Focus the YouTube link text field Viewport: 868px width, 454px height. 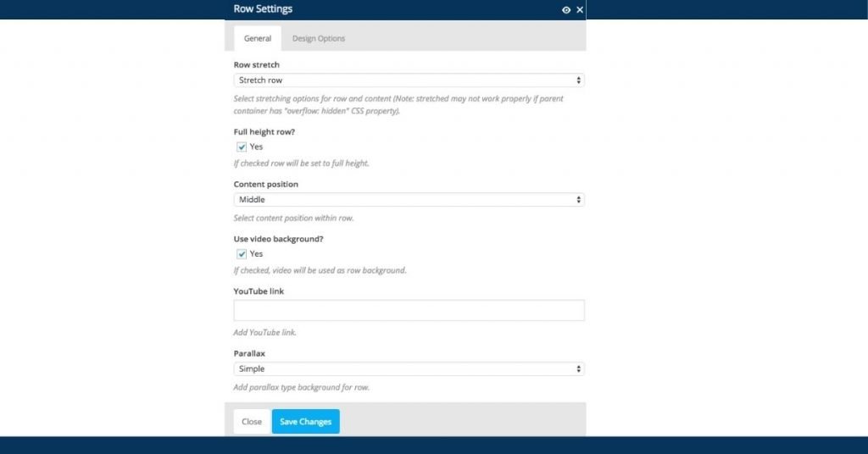pyautogui.click(x=409, y=310)
